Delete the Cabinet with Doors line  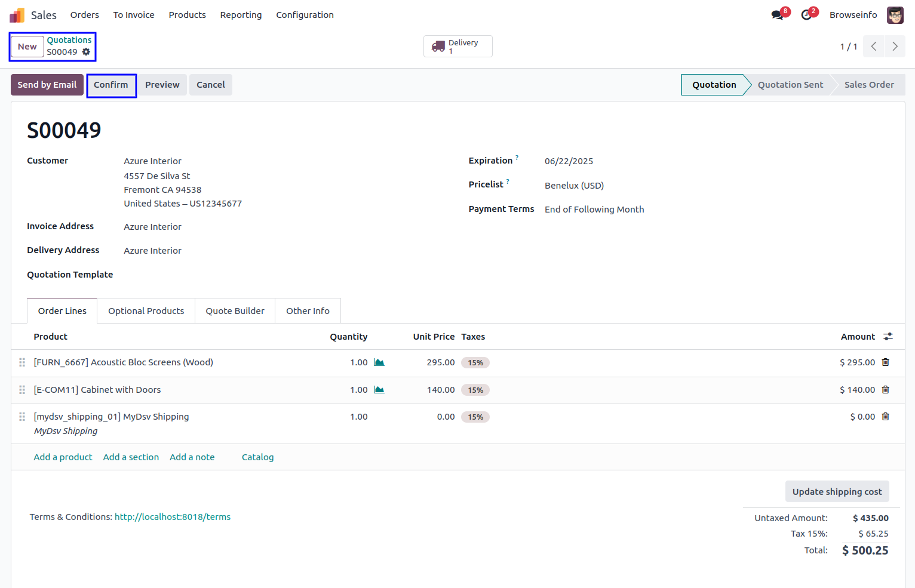point(886,390)
